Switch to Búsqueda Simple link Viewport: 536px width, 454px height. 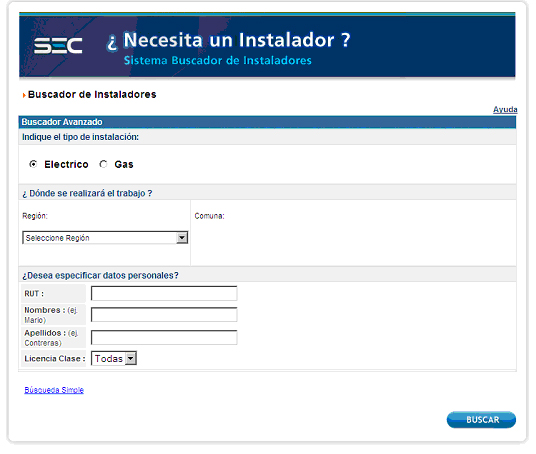tap(54, 390)
